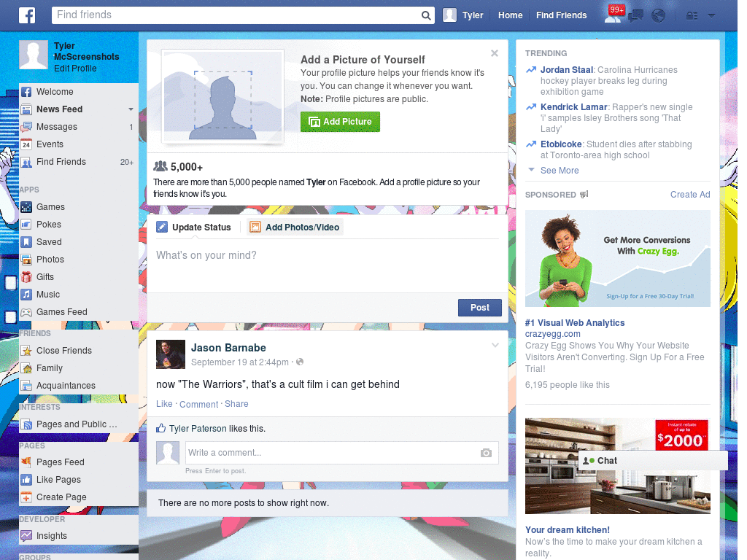This screenshot has height=560, width=747.
Task: Click Comment link under post
Action: (x=198, y=404)
